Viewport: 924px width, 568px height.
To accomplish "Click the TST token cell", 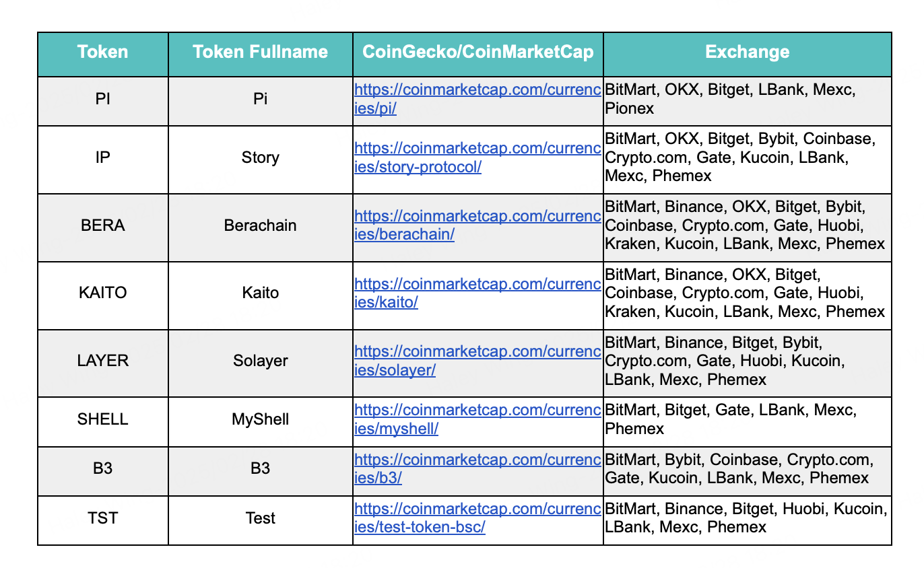I will click(x=103, y=518).
